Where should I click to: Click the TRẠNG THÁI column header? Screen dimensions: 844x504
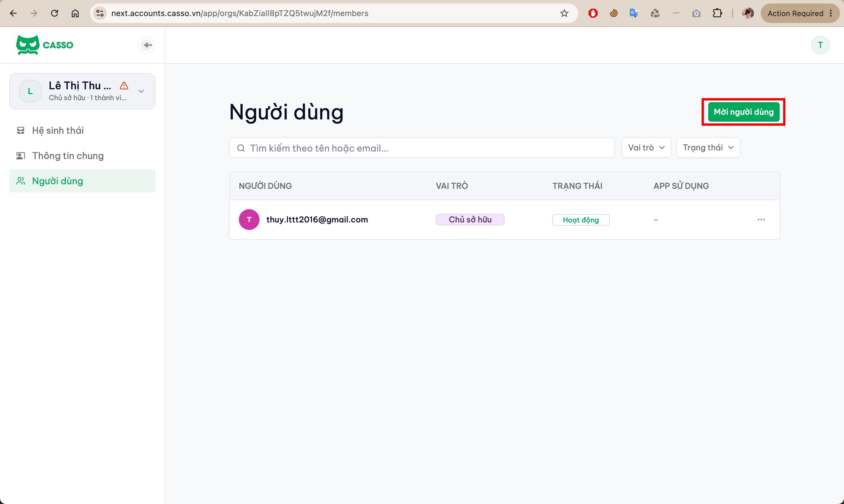point(577,186)
